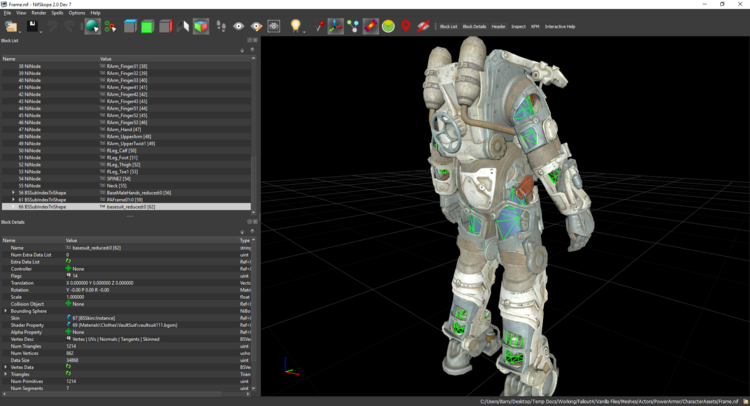Expand the Bounding Sphere row
Viewport: 750px width, 406px height.
tap(6, 311)
